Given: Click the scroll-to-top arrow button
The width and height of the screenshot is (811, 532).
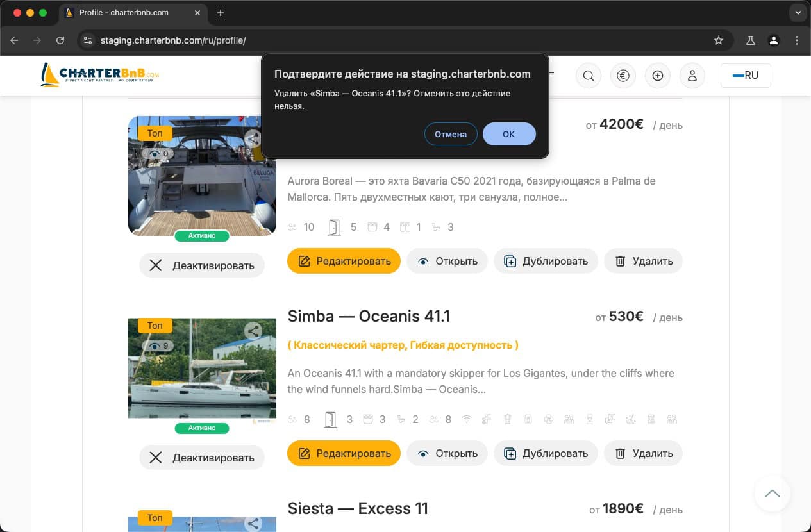Looking at the screenshot, I should [x=773, y=494].
